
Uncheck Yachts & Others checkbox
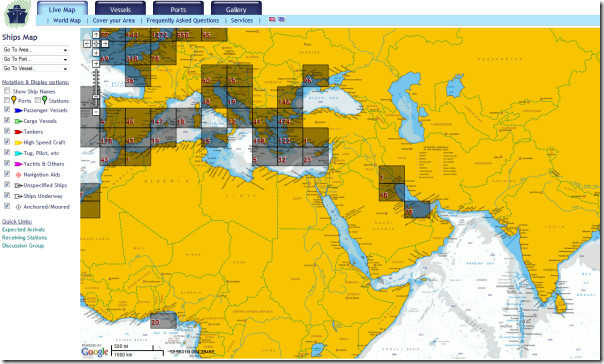(x=7, y=163)
